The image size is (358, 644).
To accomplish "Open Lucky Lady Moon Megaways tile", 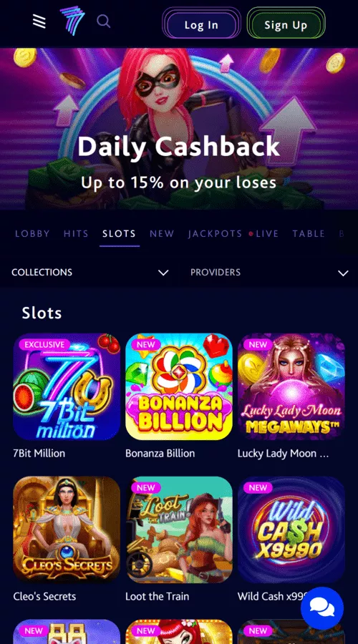I will coord(291,386).
